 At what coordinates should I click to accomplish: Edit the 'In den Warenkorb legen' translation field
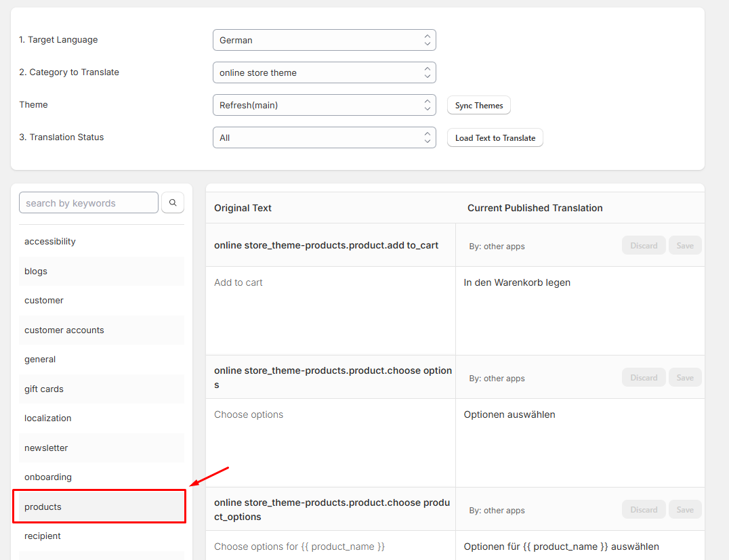click(x=580, y=310)
